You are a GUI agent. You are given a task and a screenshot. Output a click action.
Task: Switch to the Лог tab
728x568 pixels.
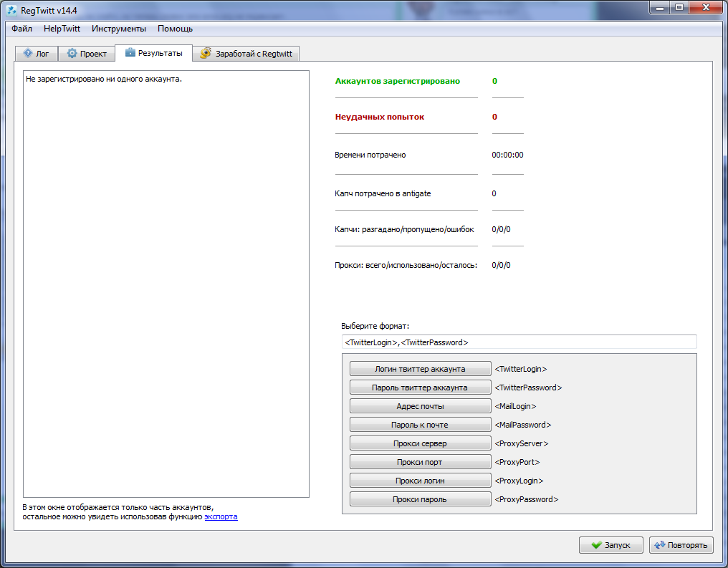point(37,54)
